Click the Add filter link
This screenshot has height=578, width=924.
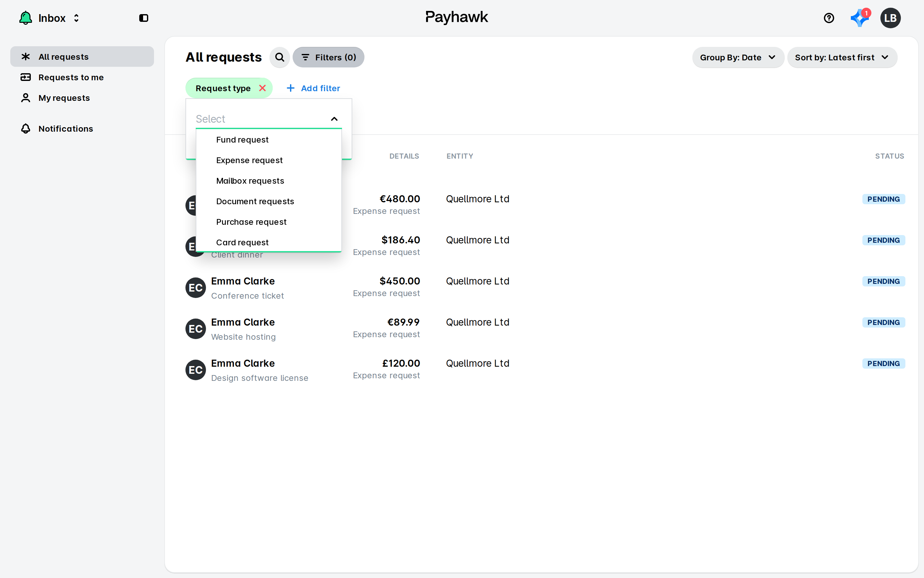[313, 88]
